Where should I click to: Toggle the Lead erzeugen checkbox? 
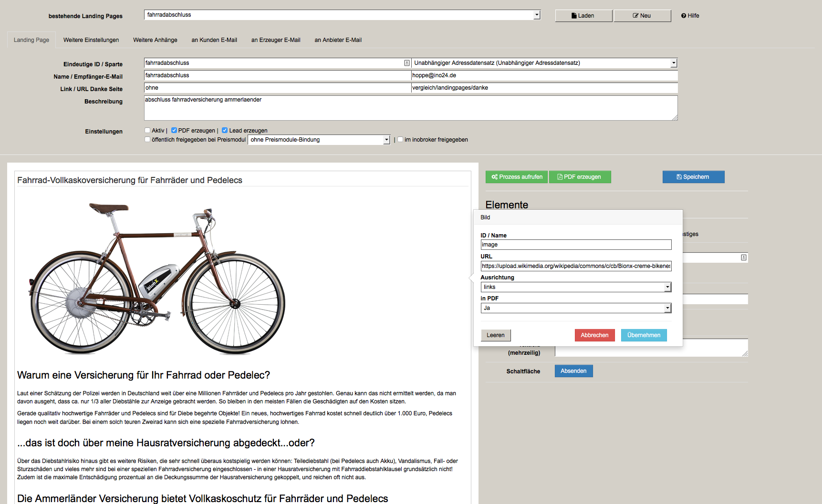pyautogui.click(x=225, y=130)
